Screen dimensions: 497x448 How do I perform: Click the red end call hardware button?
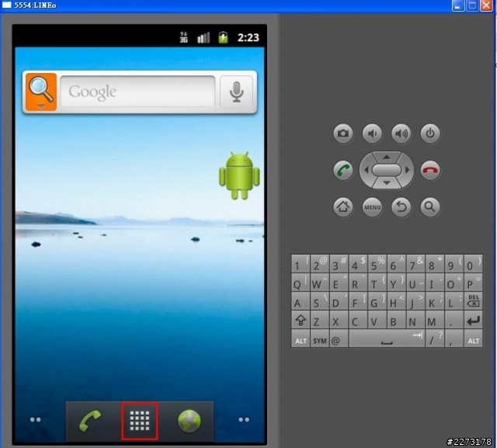430,170
